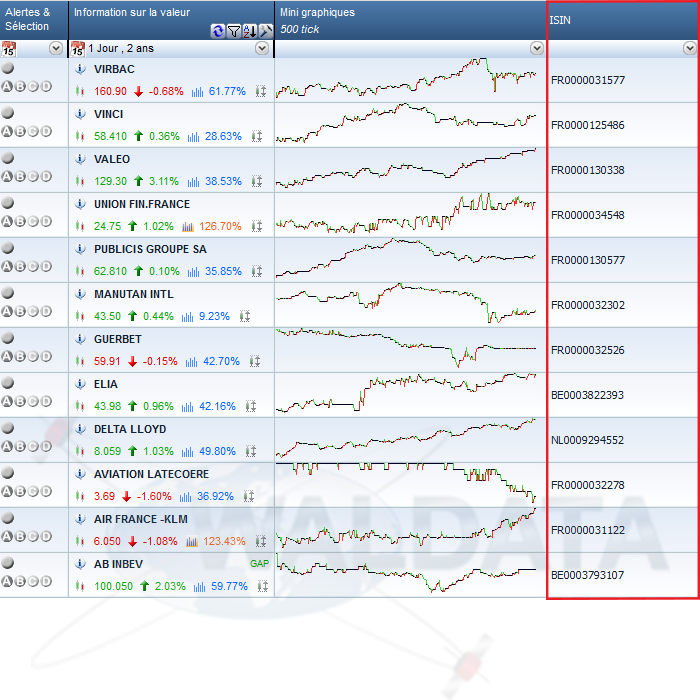Open AIR FRANCE -KLM stock name

click(141, 519)
